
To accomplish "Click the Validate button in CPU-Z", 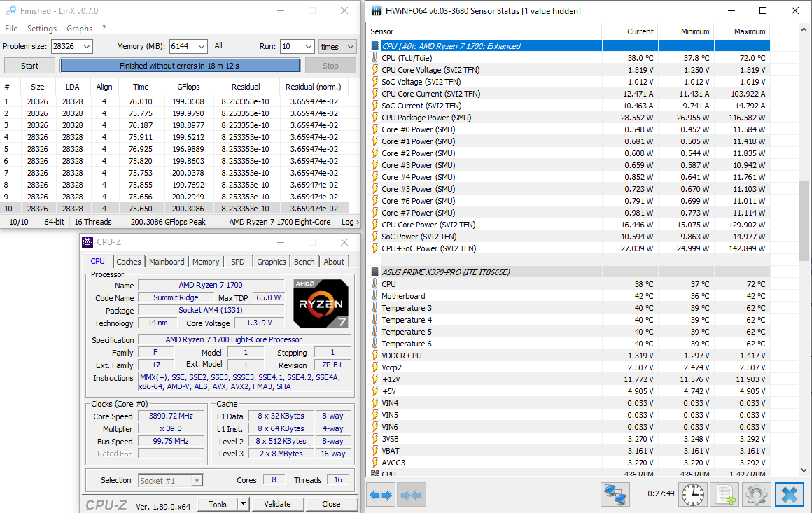I will [x=277, y=504].
